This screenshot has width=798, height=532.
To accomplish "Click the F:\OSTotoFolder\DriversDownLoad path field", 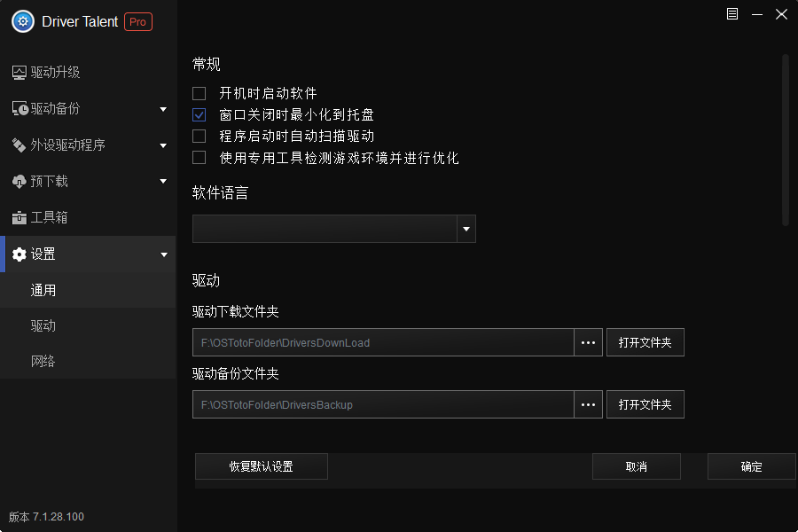I will click(383, 342).
